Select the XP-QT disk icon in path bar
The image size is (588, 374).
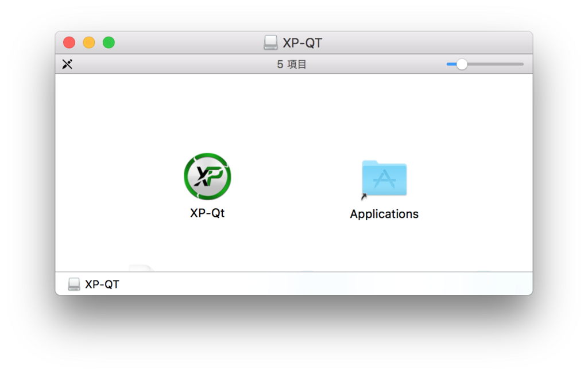(73, 283)
